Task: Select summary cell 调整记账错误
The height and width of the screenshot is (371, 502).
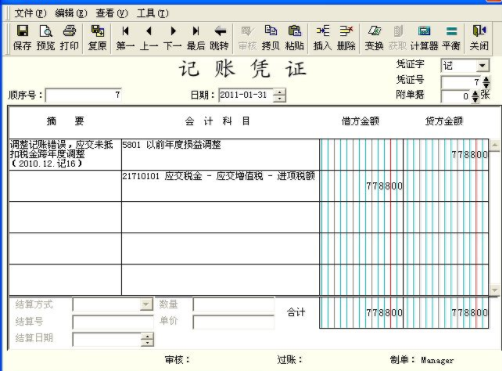Action: (x=65, y=155)
